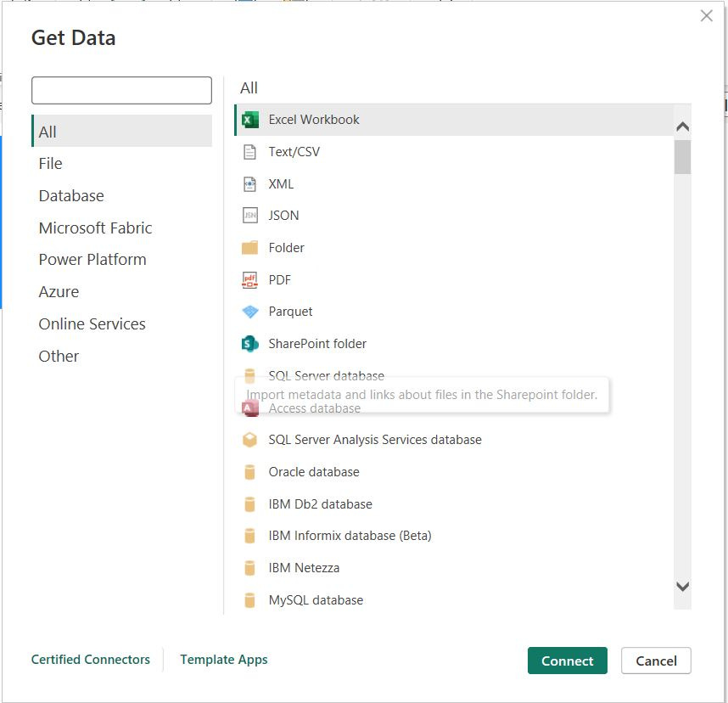Show the Other category
Image resolution: width=728 pixels, height=703 pixels.
coord(59,356)
